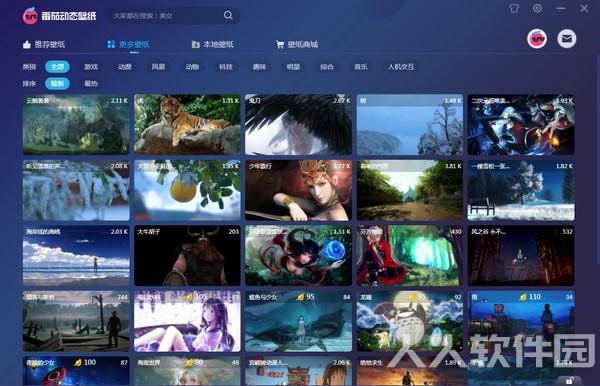Select the 最新 sort option
Image resolution: width=600 pixels, height=386 pixels.
pyautogui.click(x=57, y=83)
